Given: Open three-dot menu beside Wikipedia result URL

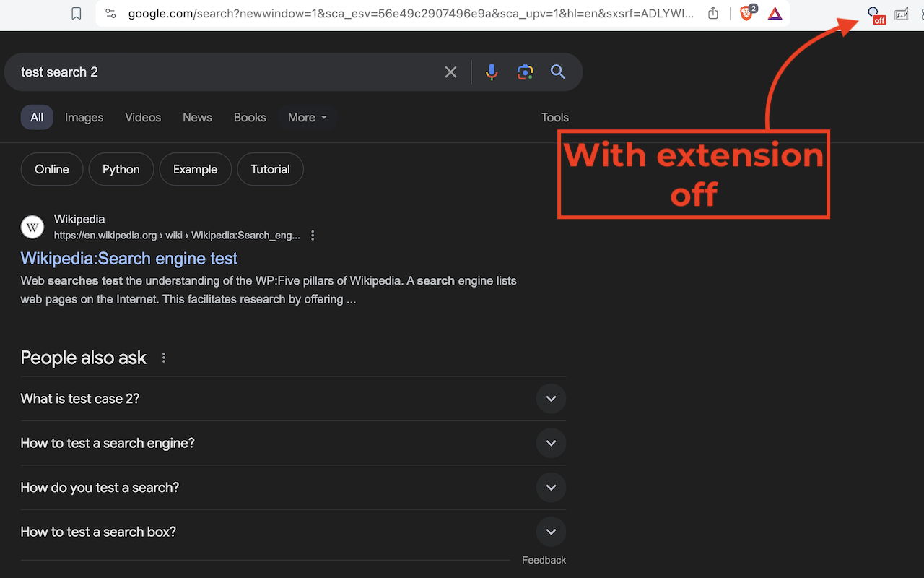Looking at the screenshot, I should (313, 236).
